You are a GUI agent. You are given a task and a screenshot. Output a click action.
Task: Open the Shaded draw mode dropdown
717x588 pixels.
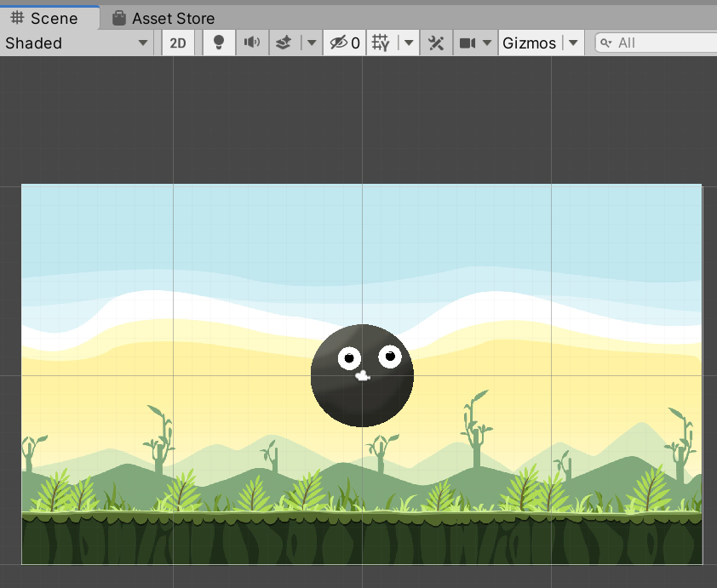click(77, 43)
